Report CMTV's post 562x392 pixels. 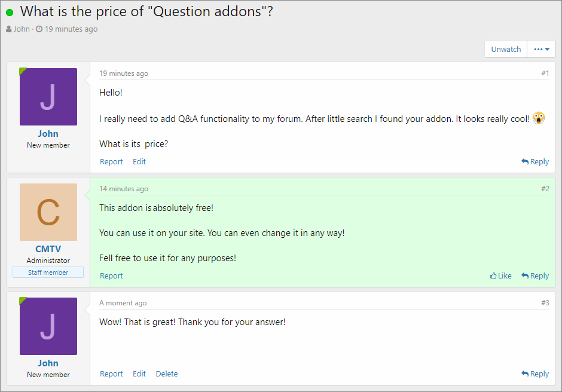pyautogui.click(x=111, y=276)
